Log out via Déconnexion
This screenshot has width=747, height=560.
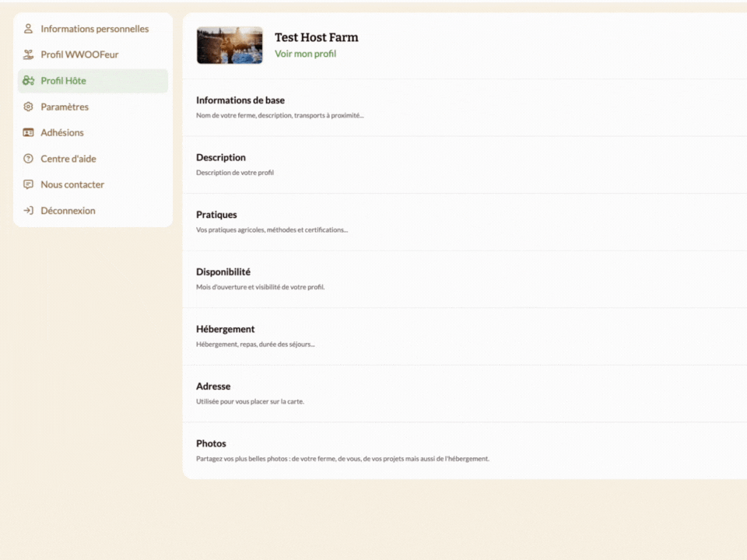click(x=93, y=211)
